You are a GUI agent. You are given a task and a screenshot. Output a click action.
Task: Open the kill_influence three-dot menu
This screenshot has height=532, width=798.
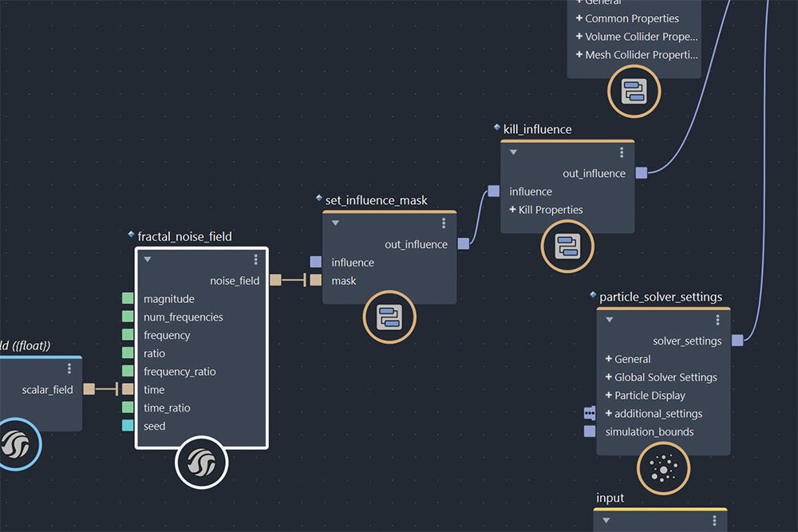(x=622, y=152)
